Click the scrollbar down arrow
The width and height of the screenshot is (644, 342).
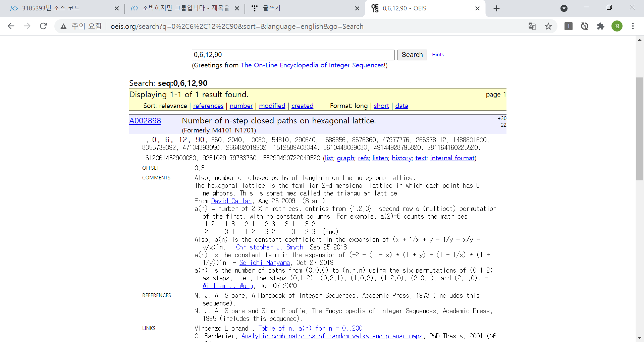640,338
